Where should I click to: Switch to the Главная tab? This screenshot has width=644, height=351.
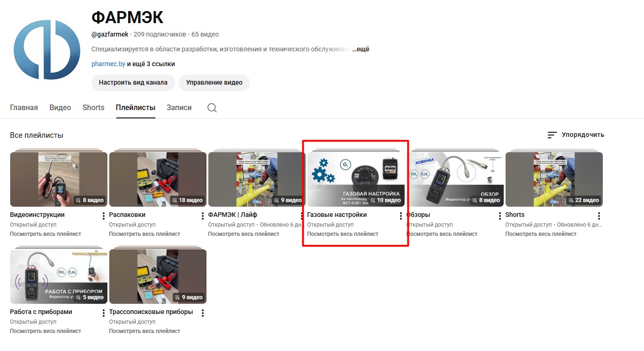[24, 108]
